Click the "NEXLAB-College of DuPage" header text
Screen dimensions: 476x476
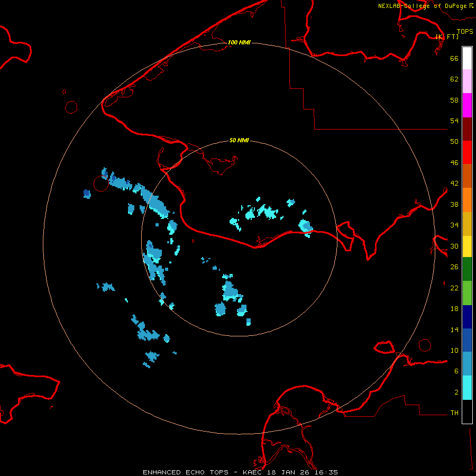tap(422, 6)
